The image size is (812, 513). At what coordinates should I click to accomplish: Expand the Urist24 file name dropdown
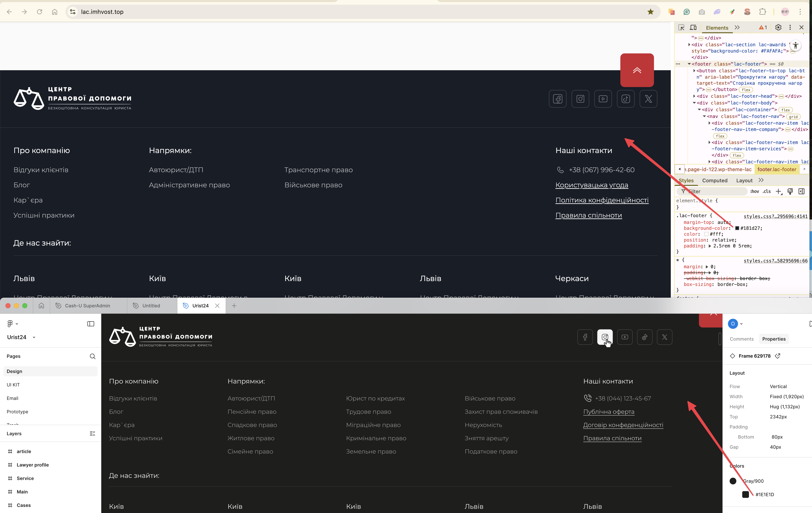pos(34,337)
